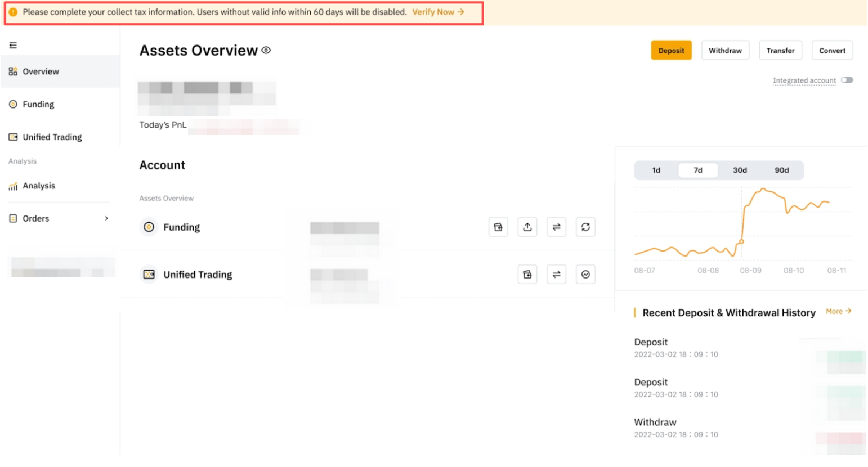
Task: Click the Verify Now link in banner
Action: click(438, 12)
